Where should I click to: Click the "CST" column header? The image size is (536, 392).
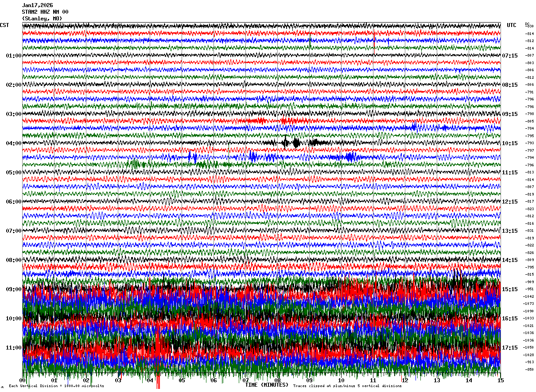[4, 25]
